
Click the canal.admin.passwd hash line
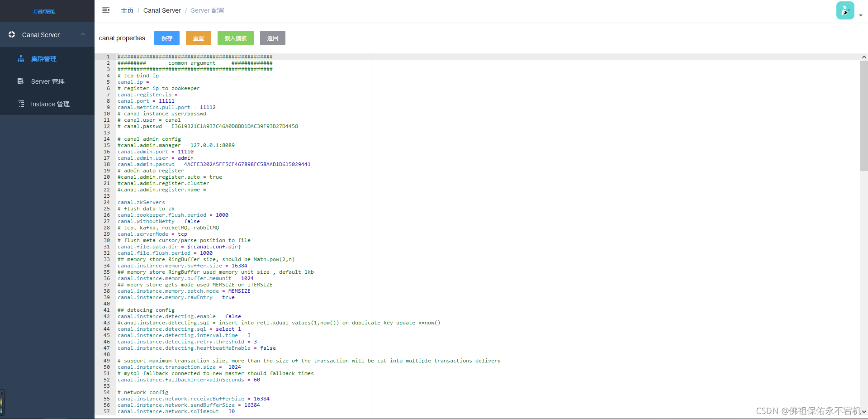(214, 164)
